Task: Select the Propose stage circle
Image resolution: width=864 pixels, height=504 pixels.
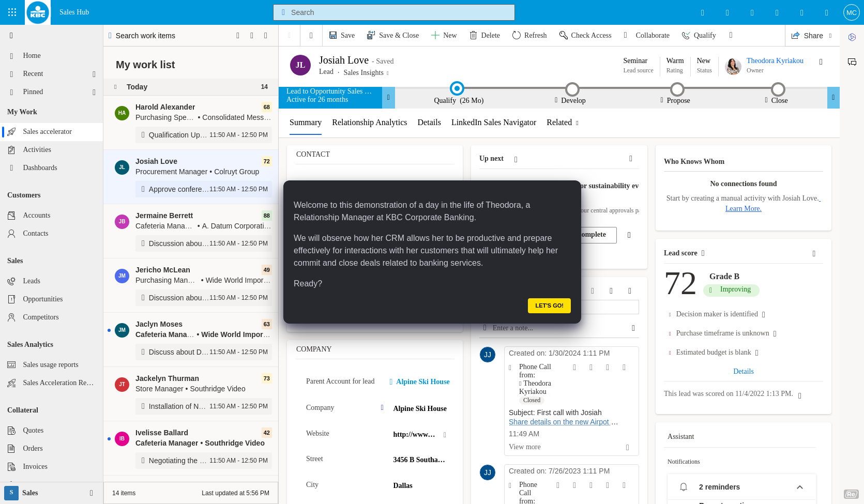Action: 677,89
